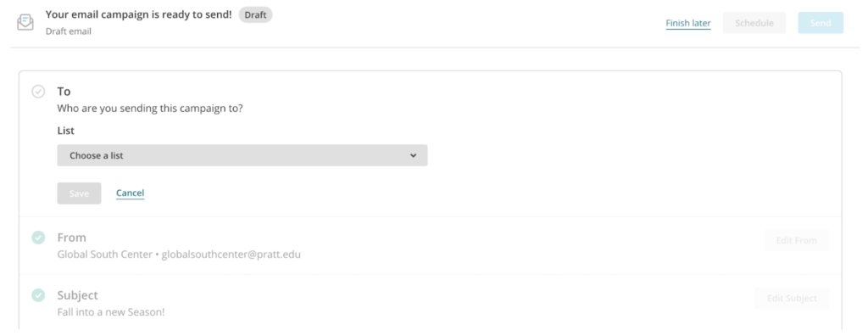
Task: Click the Save button
Action: pyautogui.click(x=79, y=193)
